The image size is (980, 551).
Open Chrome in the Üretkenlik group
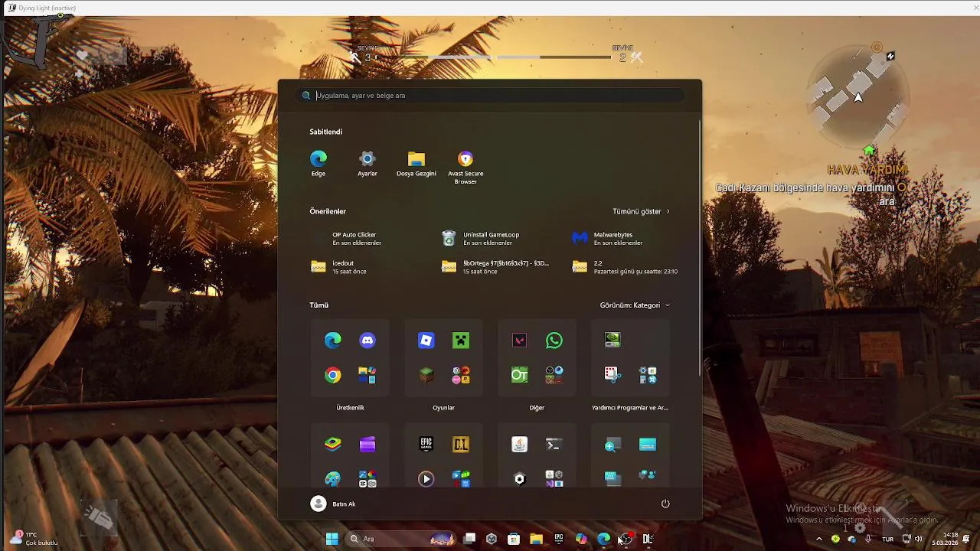click(x=332, y=375)
